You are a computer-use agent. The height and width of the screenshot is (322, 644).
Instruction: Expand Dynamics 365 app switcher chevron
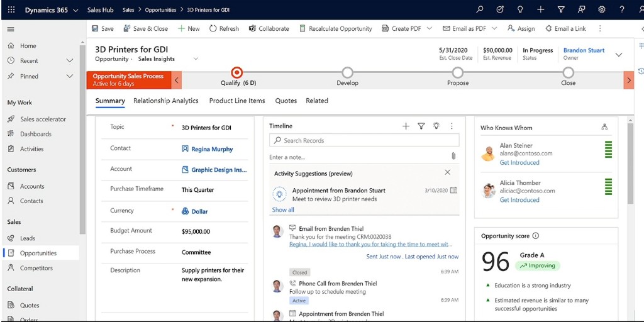click(75, 10)
